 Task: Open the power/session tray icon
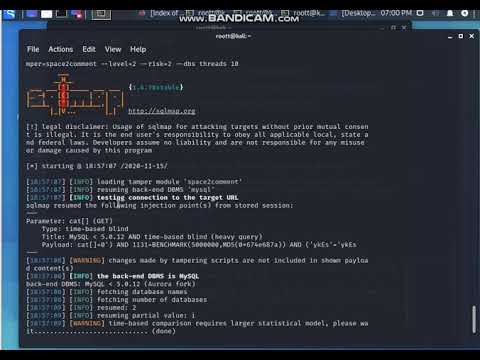click(x=464, y=13)
